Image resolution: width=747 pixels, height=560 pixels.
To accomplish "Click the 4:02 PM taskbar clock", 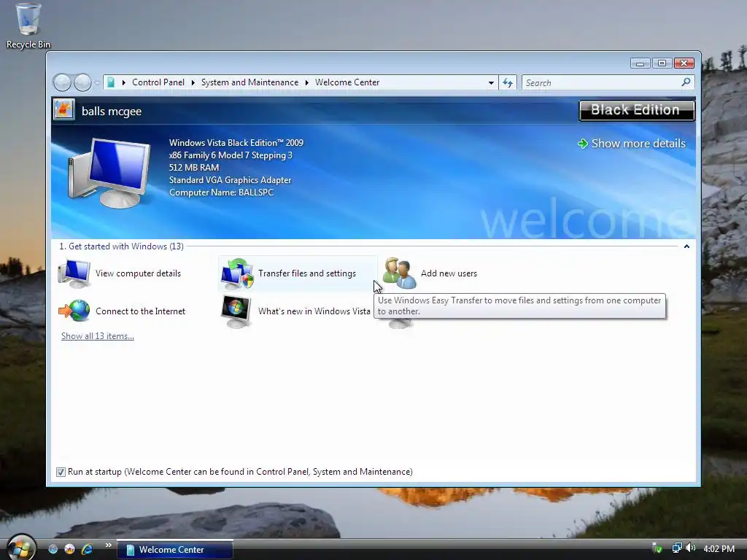I will pyautogui.click(x=719, y=548).
